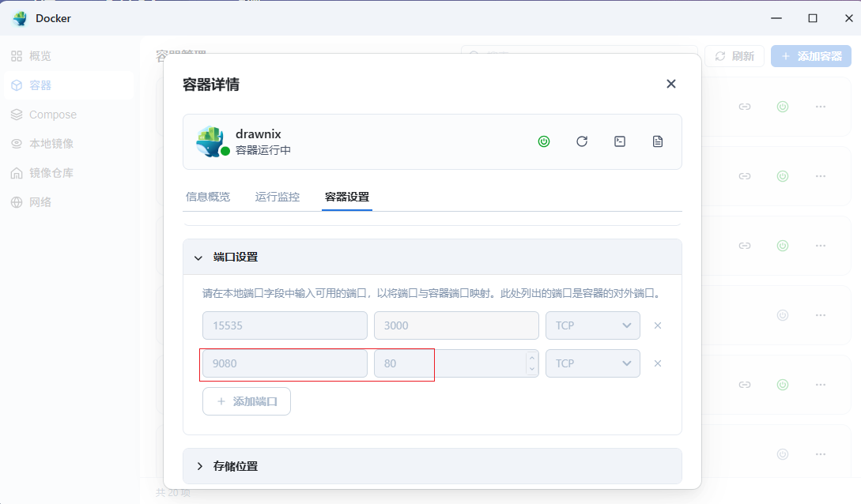The width and height of the screenshot is (861, 504).
Task: Open the 运行监控 tab
Action: pos(278,197)
